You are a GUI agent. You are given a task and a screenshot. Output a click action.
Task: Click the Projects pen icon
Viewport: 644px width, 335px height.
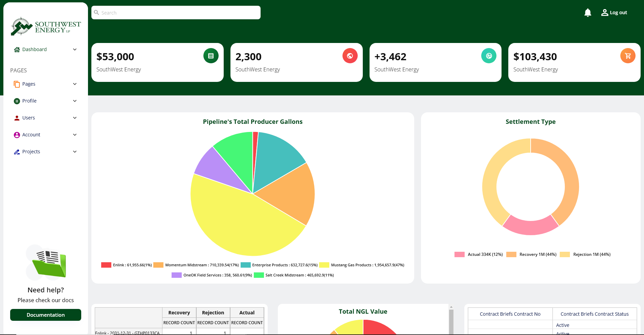click(17, 152)
